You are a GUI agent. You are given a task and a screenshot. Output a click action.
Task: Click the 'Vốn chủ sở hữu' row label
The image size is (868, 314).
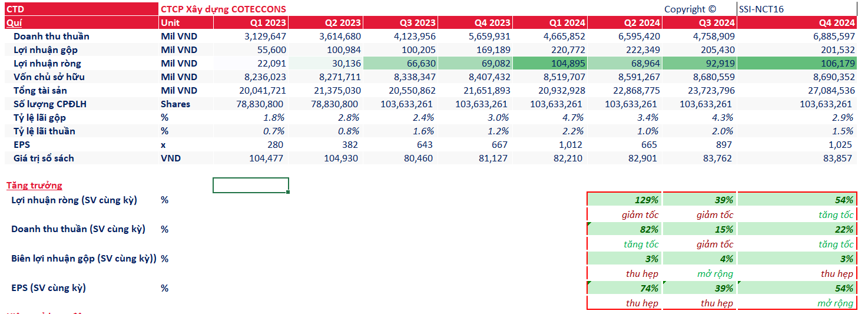coord(49,77)
